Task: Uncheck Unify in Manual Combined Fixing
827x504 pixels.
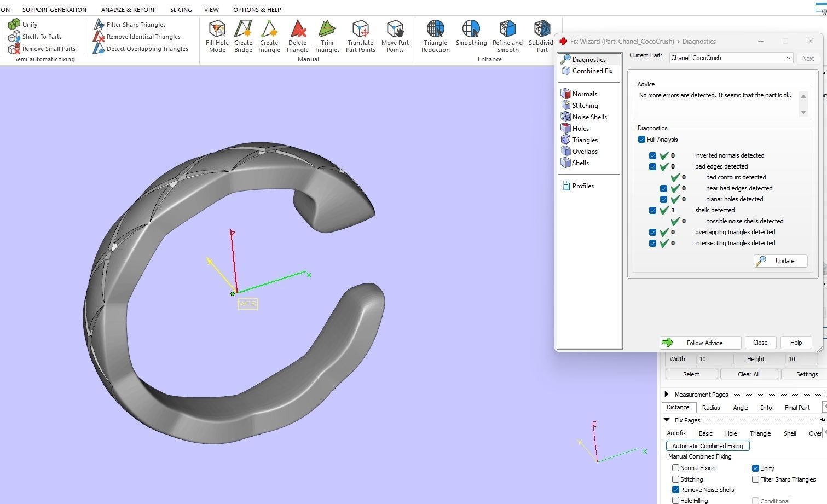Action: (755, 468)
